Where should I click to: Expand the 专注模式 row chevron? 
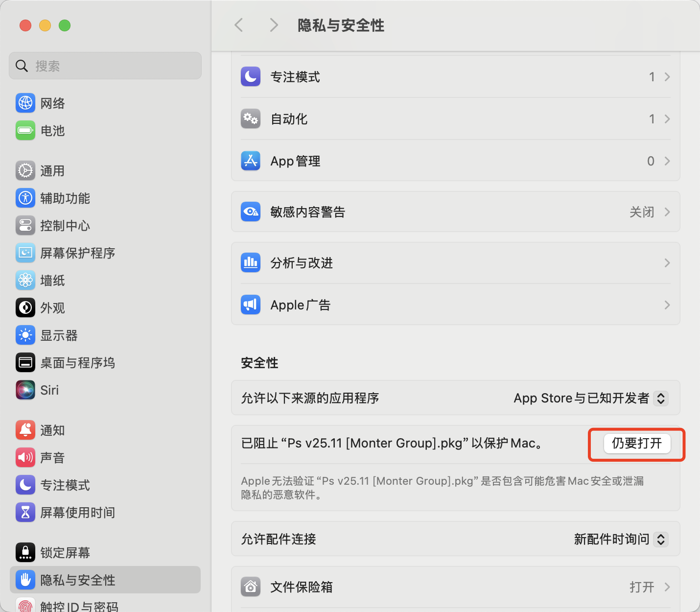point(667,77)
